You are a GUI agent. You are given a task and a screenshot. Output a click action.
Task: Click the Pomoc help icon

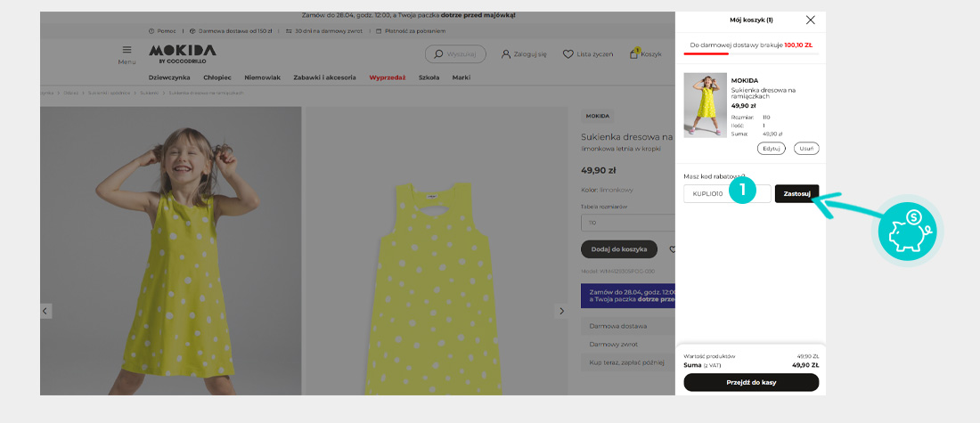click(x=151, y=30)
